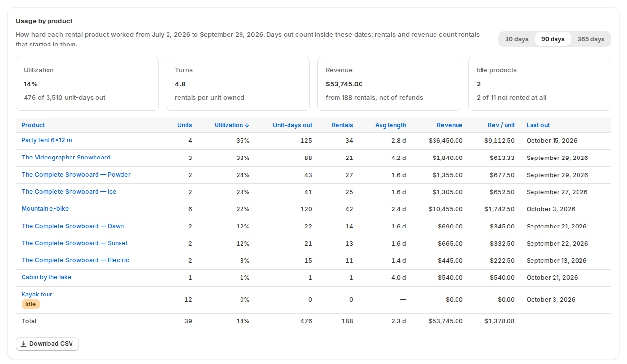Screen dimensions: 627x364
Task: Open The Complete Snowboard — Ice link
Action: coord(69,192)
